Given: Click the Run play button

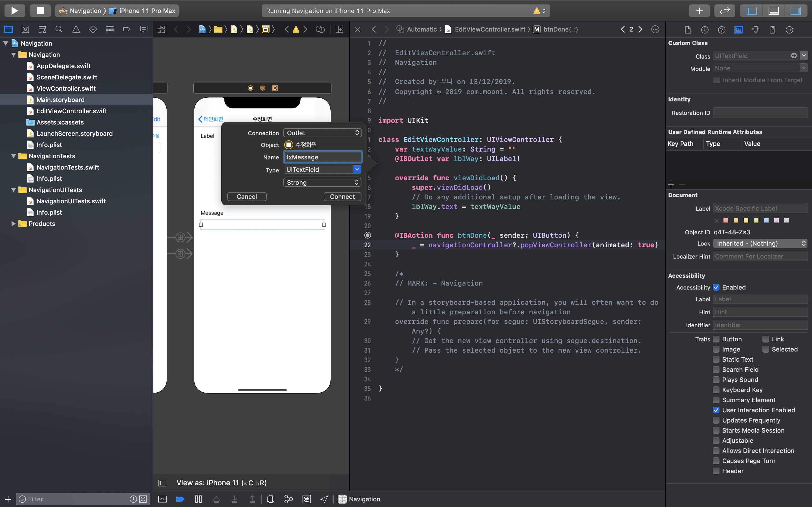Looking at the screenshot, I should [14, 10].
